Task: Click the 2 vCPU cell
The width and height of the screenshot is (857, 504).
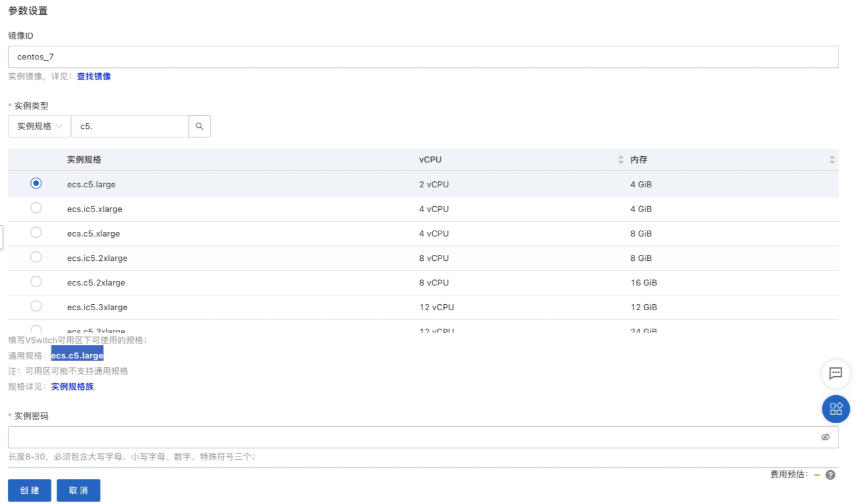Action: [434, 184]
